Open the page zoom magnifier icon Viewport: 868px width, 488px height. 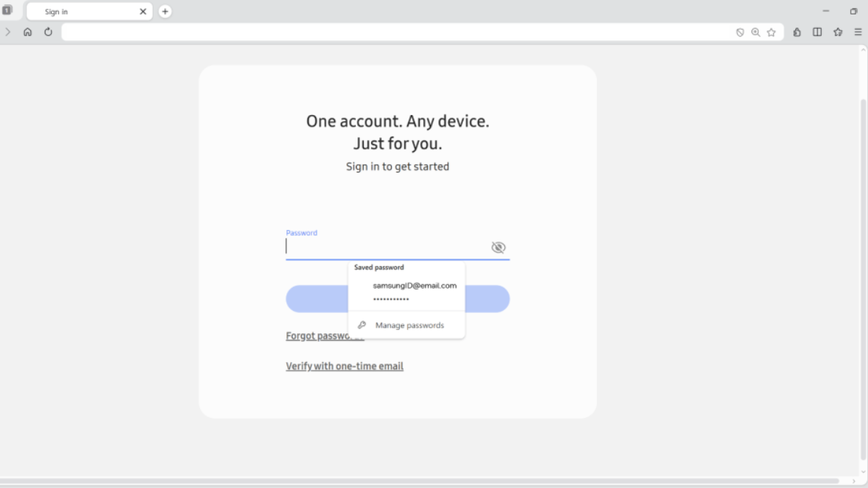[x=755, y=32]
